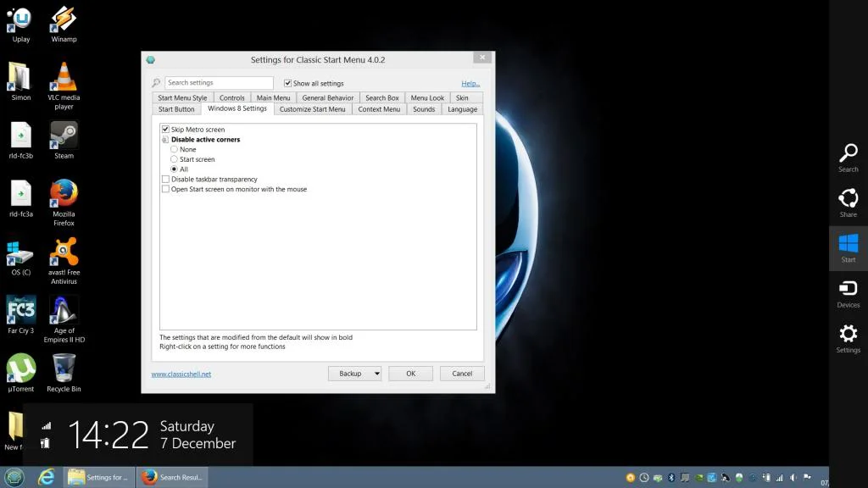Open the Settings charm gear icon
The height and width of the screenshot is (488, 868).
click(848, 334)
